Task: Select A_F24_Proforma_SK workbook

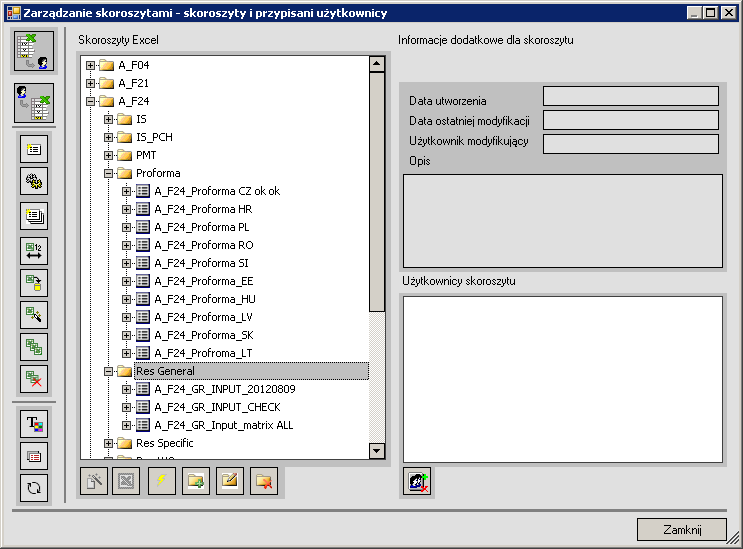Action: [x=204, y=335]
